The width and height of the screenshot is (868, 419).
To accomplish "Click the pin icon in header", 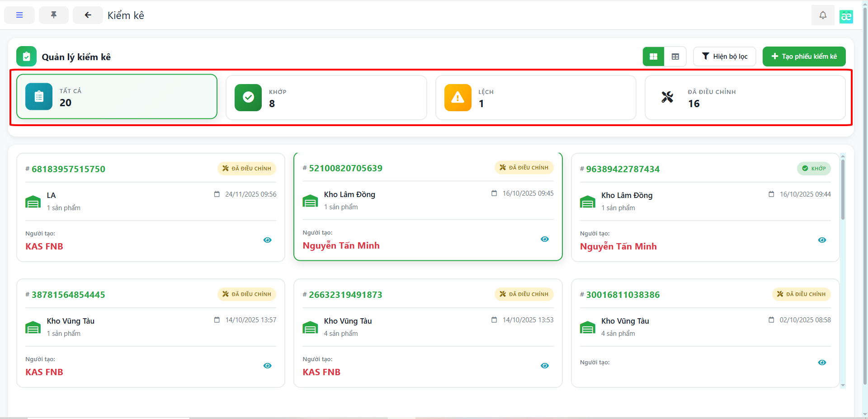I will (x=54, y=15).
